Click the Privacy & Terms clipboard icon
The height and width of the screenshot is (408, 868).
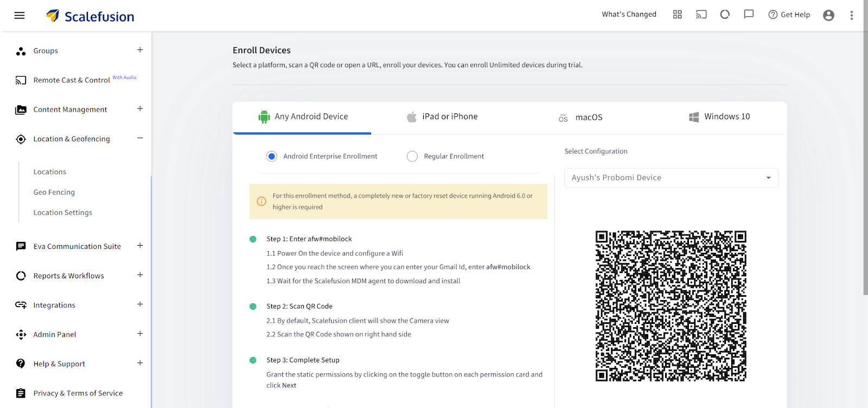click(21, 393)
